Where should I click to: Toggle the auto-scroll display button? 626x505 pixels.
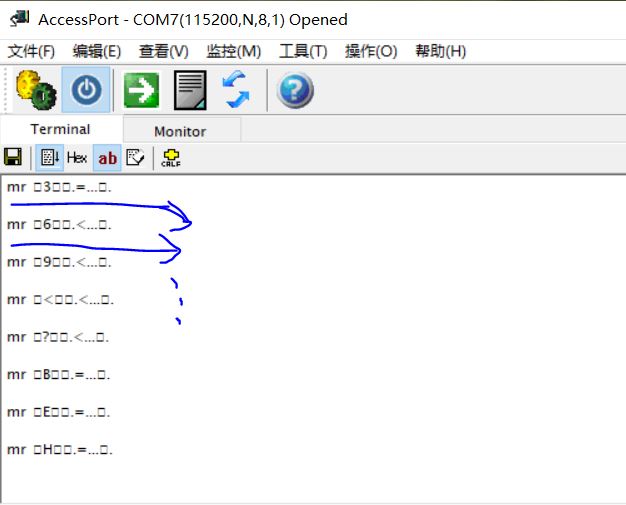pos(48,157)
